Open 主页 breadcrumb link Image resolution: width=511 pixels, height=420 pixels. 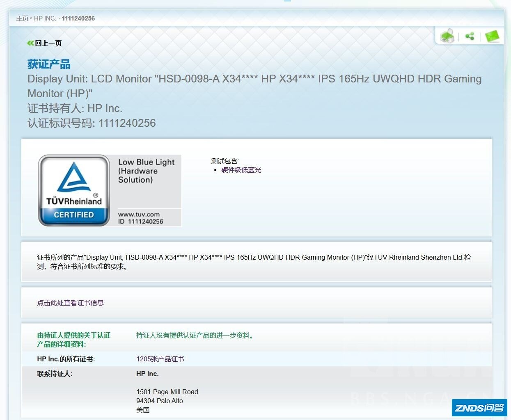pyautogui.click(x=22, y=18)
